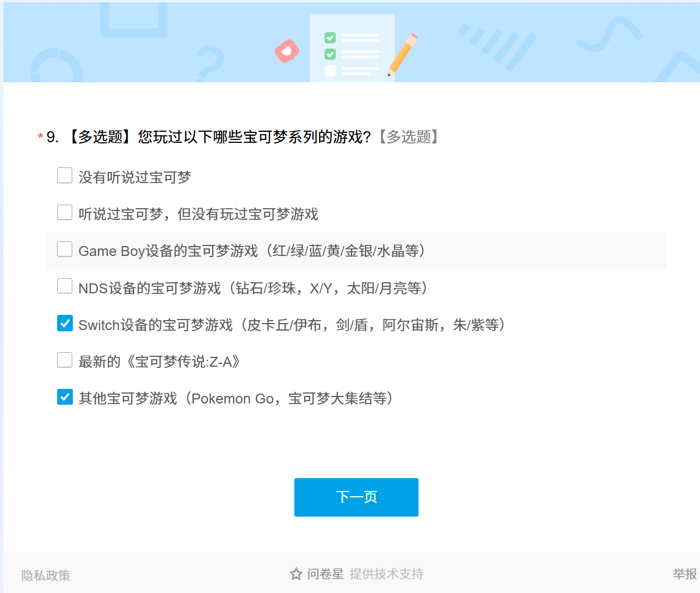This screenshot has width=700, height=593.
Task: Tick the 最新的《宝可梦传说:Z-A》 checkbox
Action: click(65, 360)
